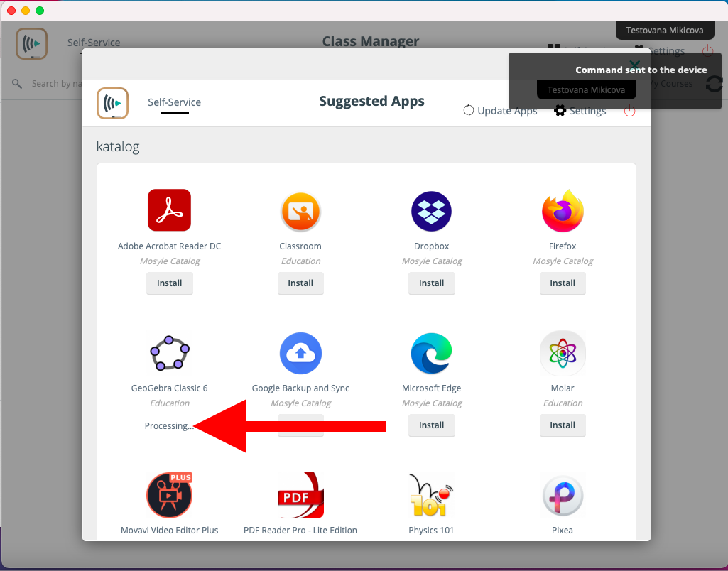Click the Microsoft Edge icon

[431, 353]
